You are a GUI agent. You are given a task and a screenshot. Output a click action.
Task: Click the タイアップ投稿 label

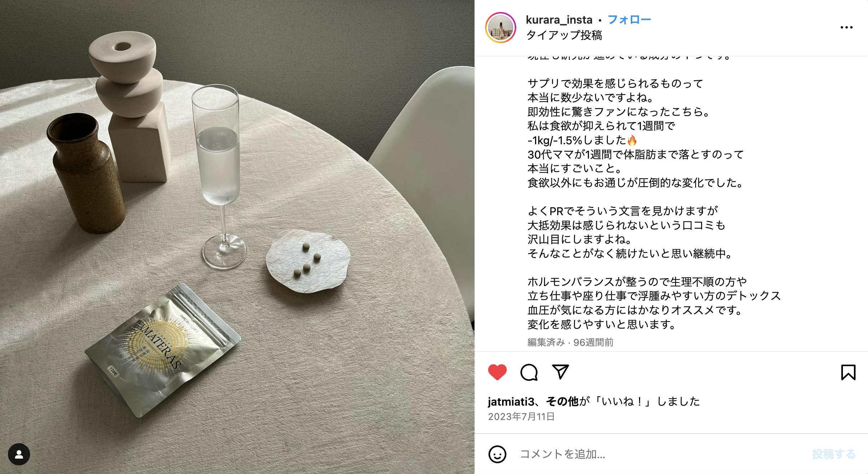[564, 35]
